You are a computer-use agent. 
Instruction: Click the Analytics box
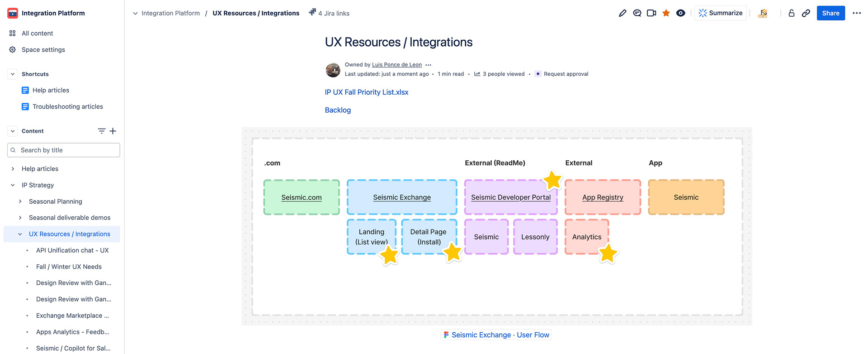(587, 237)
